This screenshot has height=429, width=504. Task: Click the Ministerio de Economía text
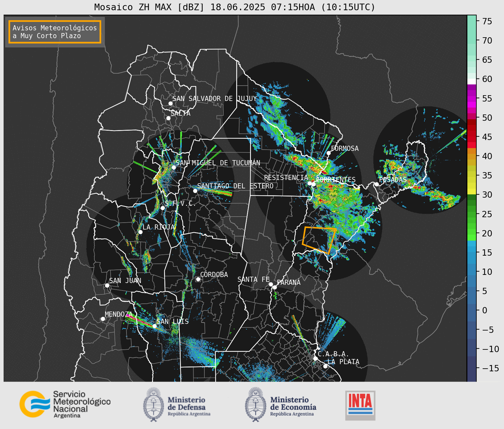coord(293,405)
